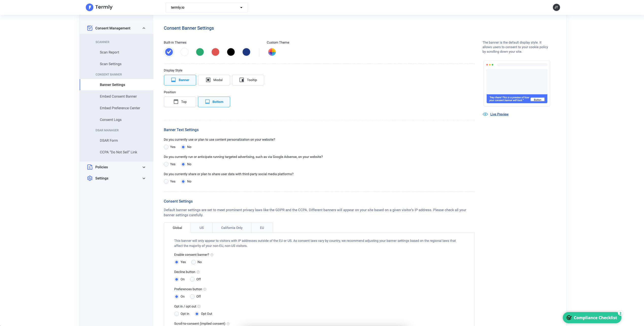Click the help icon next to Decline button
The image size is (644, 326).
(x=198, y=272)
